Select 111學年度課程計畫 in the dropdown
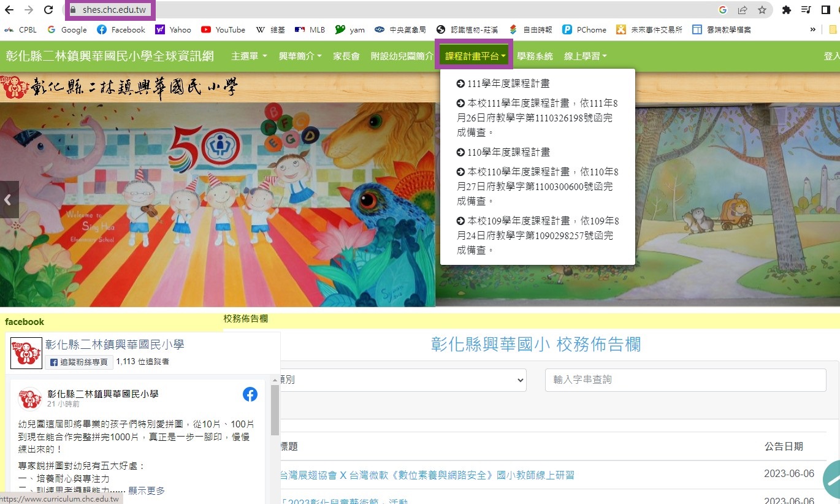This screenshot has width=840, height=504. (503, 83)
